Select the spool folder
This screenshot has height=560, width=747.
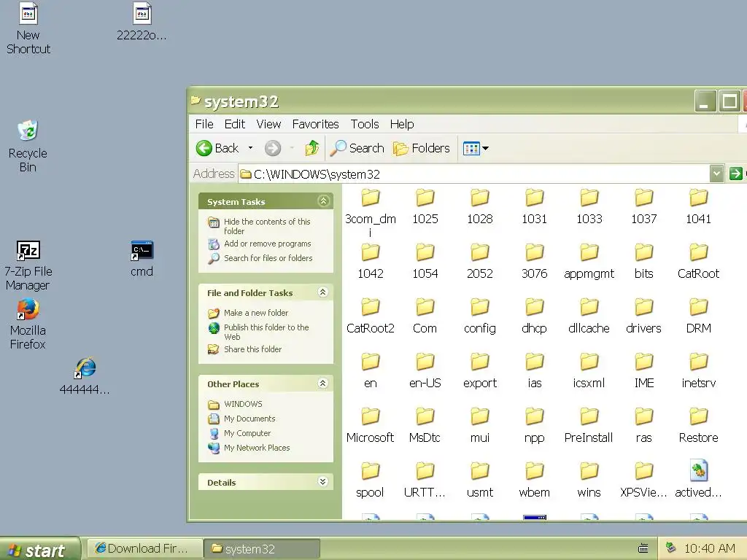(370, 481)
